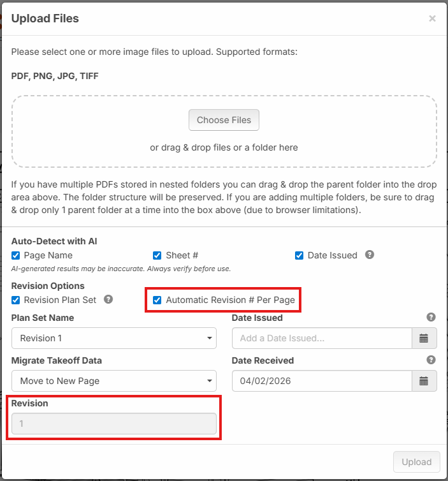Click the help icon above Date Issued field
The image size is (448, 481).
tap(431, 317)
